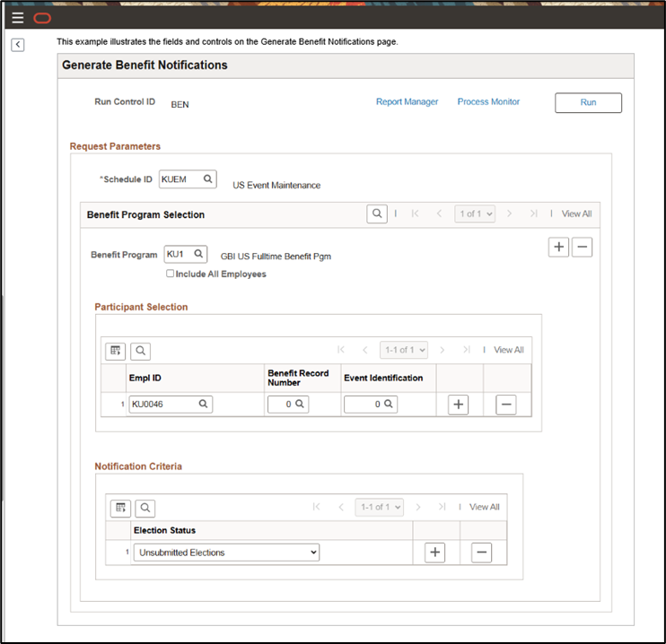Open Schedule ID lookup magnifier
Viewport: 666px width, 644px height.
(x=207, y=179)
